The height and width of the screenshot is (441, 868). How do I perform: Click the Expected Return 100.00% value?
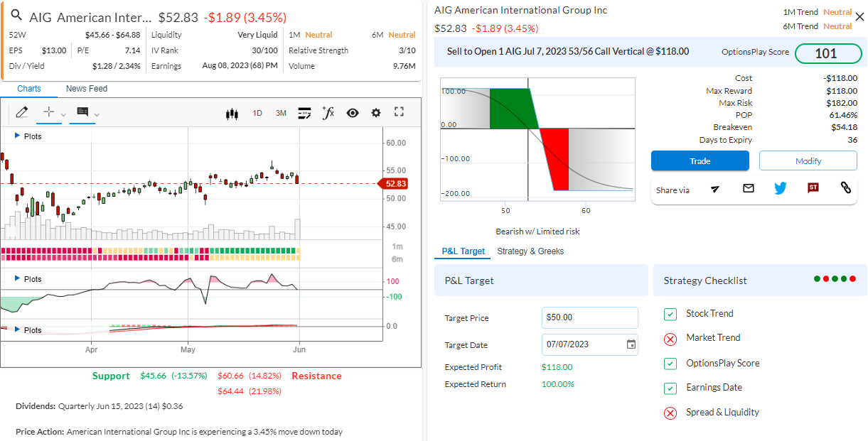tap(558, 384)
